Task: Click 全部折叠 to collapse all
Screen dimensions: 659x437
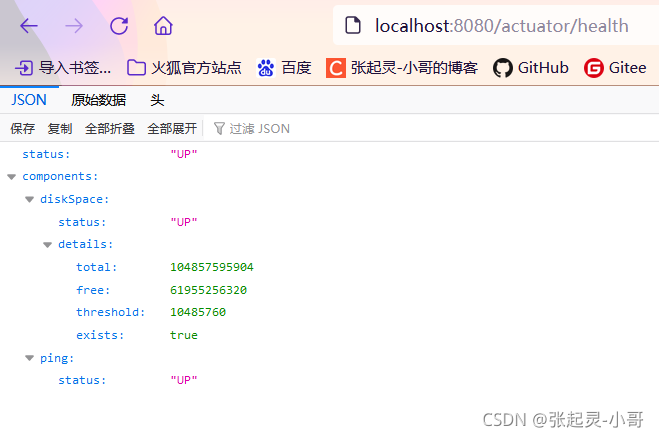Action: click(x=110, y=129)
